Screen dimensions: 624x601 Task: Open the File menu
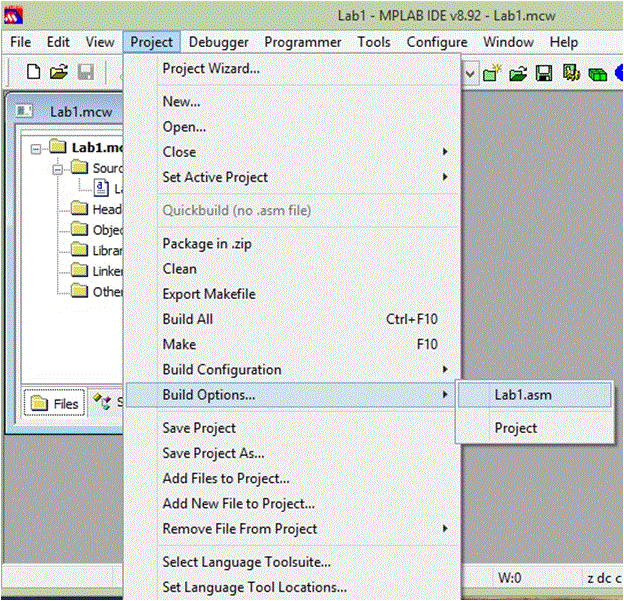(x=21, y=42)
